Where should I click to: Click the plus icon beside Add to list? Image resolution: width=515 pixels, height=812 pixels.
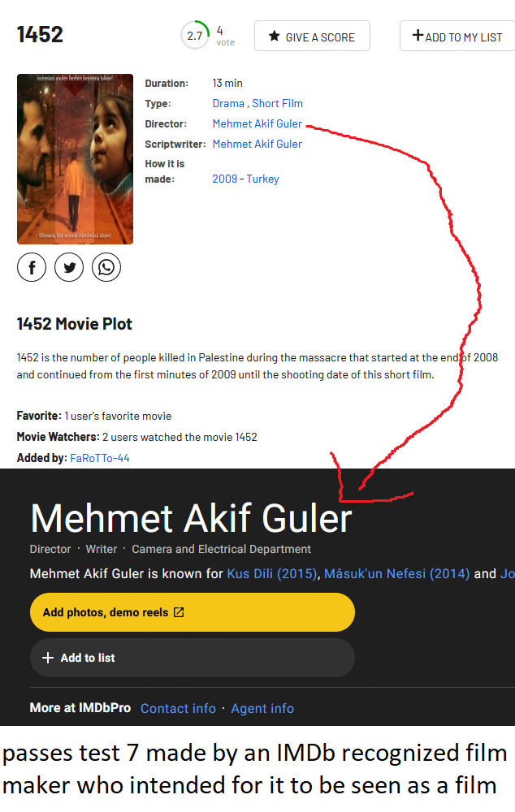click(x=48, y=658)
